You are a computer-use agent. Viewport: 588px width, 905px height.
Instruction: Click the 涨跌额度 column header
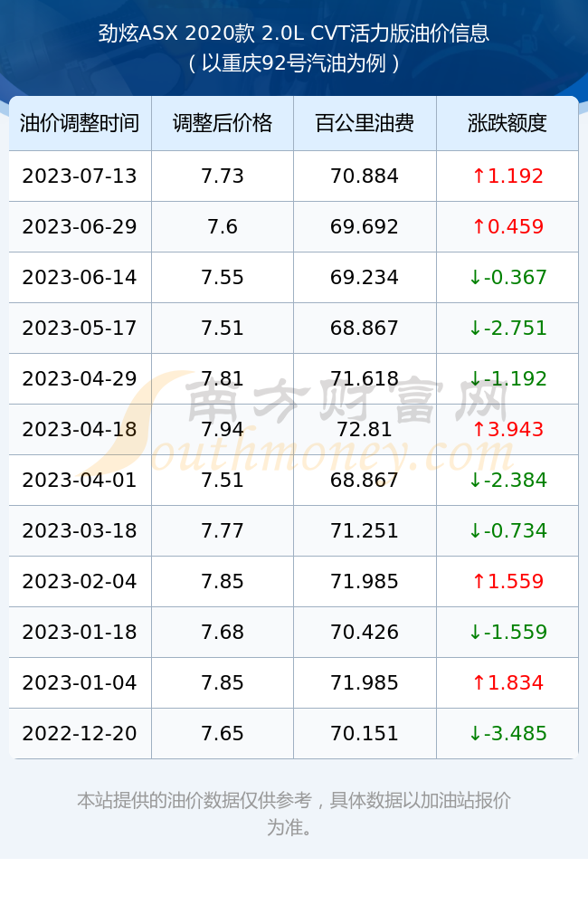[x=507, y=123]
